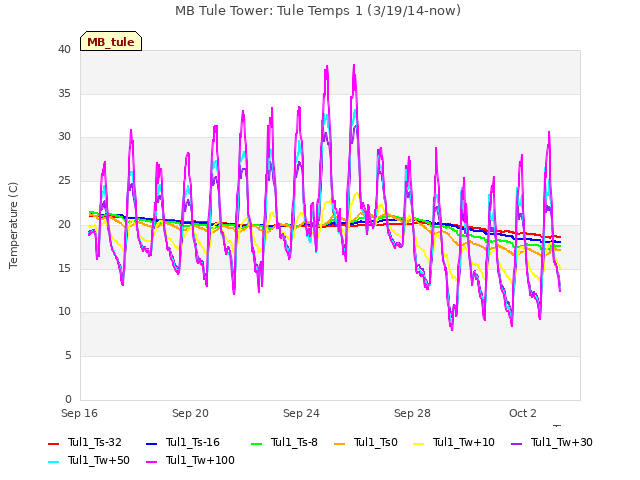Click the 25 y-axis tick label
This screenshot has height=480, width=640.
click(x=64, y=180)
